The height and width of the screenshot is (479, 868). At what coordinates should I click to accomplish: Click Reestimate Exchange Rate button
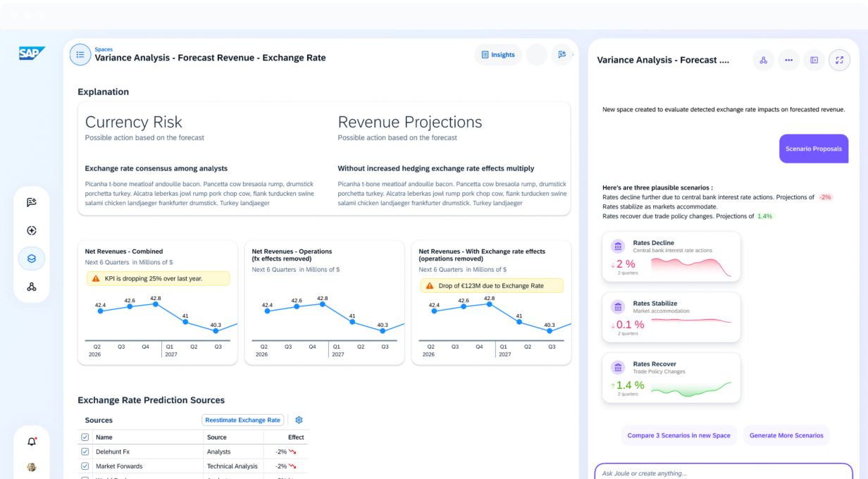pyautogui.click(x=243, y=420)
